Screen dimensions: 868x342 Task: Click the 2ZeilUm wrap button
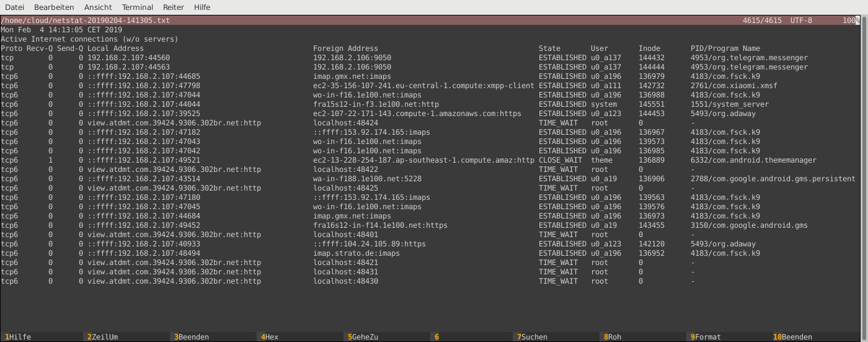[x=102, y=337]
